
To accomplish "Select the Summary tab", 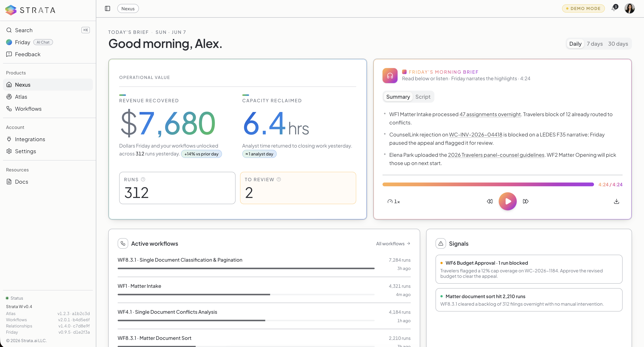I will pos(398,97).
